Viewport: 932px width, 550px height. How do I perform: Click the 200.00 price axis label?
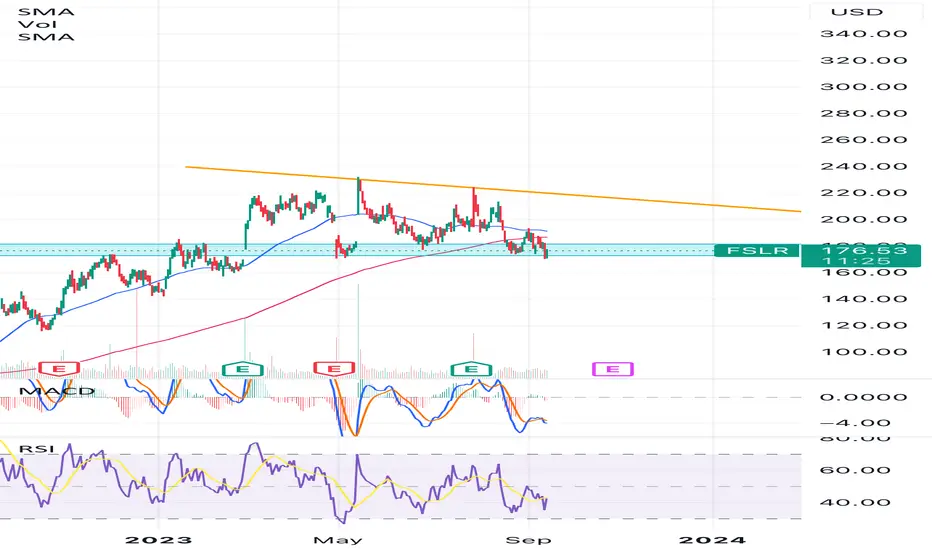pos(864,219)
